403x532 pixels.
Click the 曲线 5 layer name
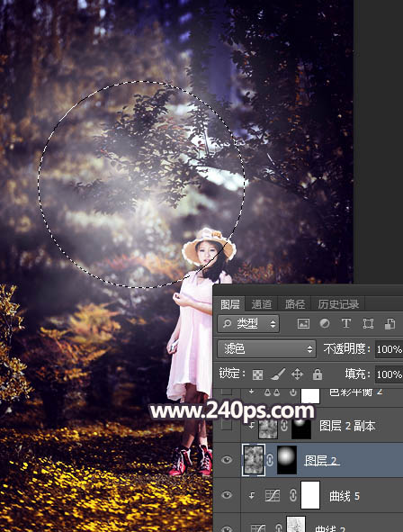coord(345,496)
